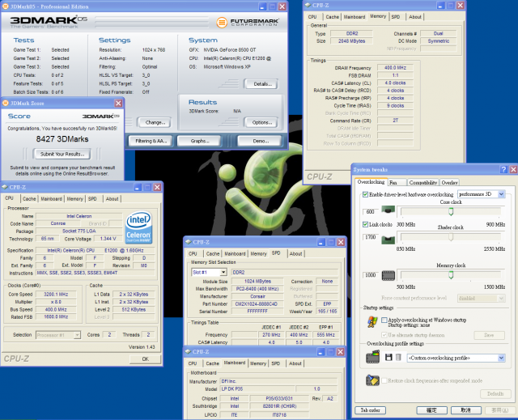Click the title icon of CPU-Z SPD window

(x=189, y=242)
